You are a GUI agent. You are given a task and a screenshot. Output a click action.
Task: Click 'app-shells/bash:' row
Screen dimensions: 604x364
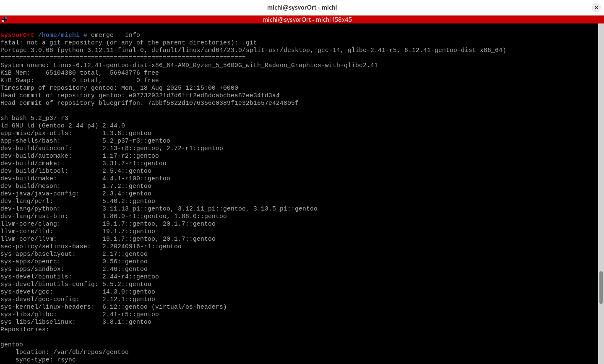click(85, 141)
